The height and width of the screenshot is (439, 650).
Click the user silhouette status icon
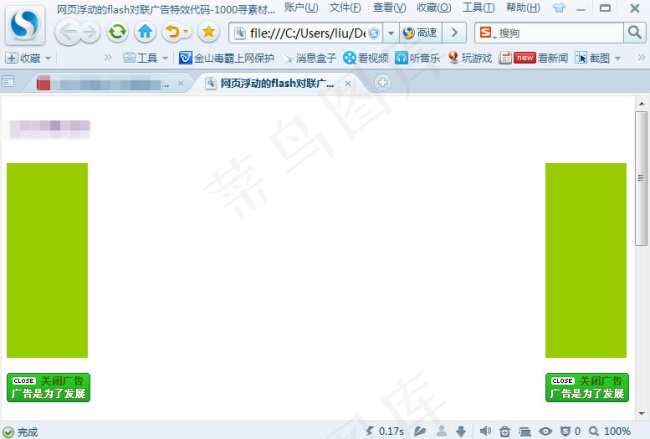[x=442, y=431]
